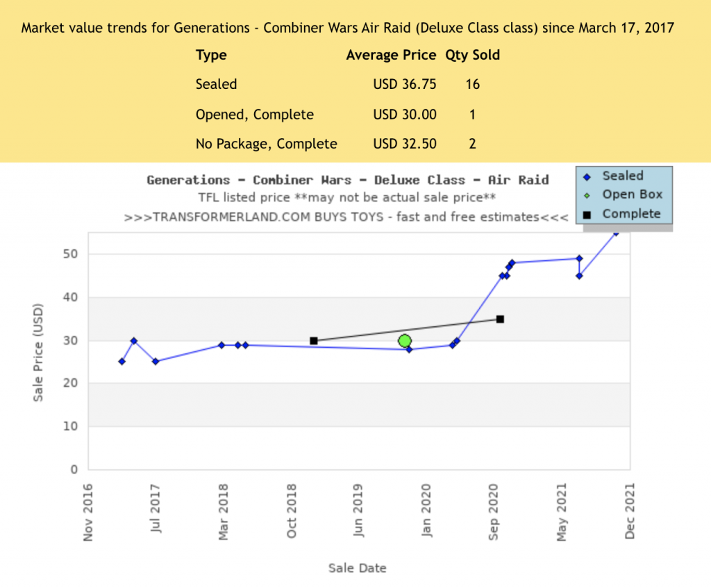Screen dimensions: 711x588
Task: Select Sealed diamond at 25 USD near Jul 2017
Action: (156, 361)
